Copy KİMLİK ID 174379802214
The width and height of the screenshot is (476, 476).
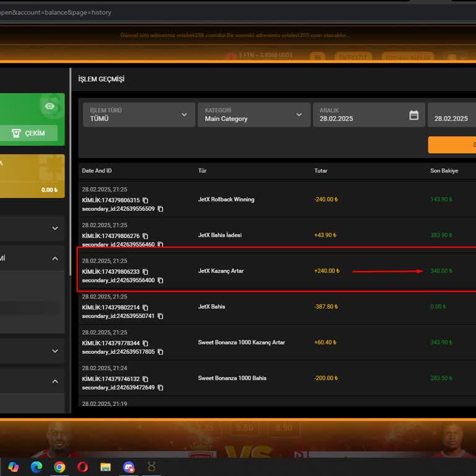click(146, 307)
